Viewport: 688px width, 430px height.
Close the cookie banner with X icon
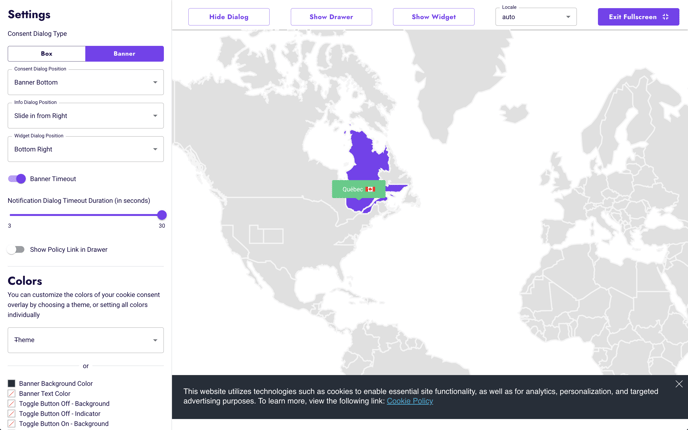(679, 384)
